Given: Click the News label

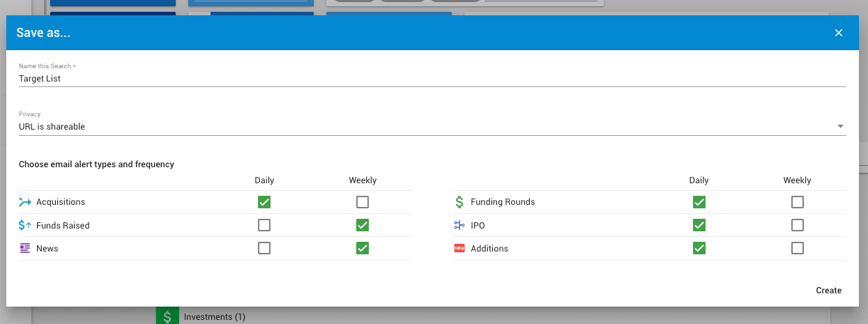Looking at the screenshot, I should tap(47, 249).
